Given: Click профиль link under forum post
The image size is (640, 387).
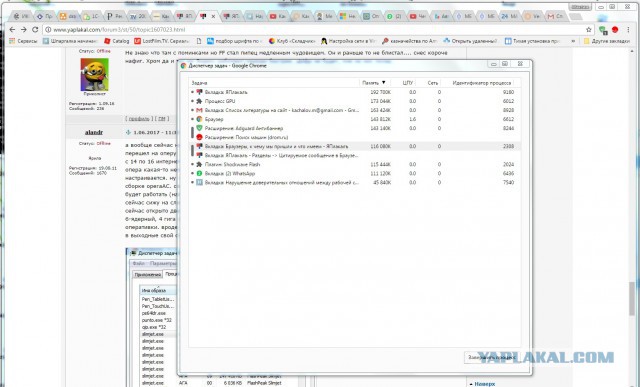Looking at the screenshot, I should click(139, 119).
